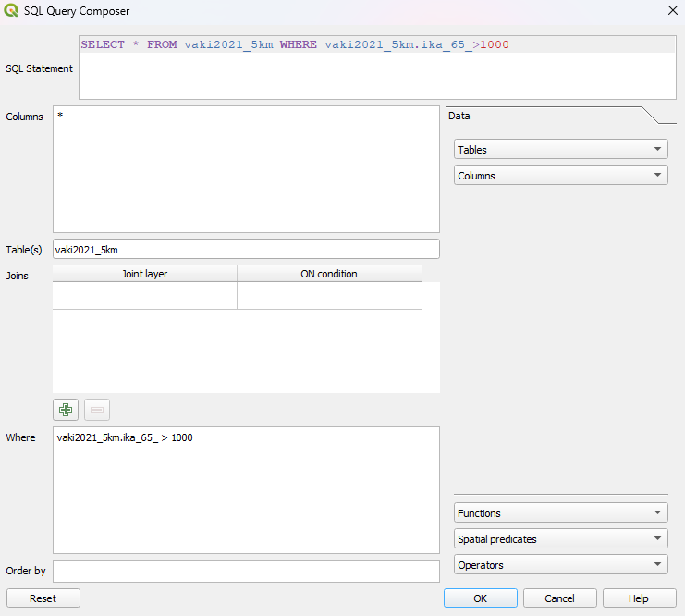Select the Data tab
Image resolution: width=685 pixels, height=616 pixels.
click(x=459, y=116)
